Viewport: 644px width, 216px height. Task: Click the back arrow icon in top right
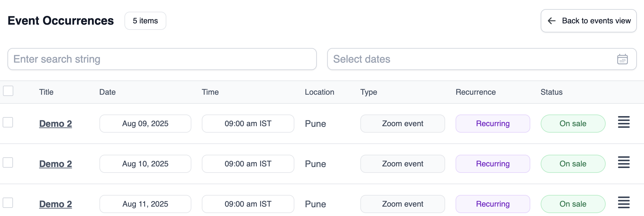click(551, 21)
